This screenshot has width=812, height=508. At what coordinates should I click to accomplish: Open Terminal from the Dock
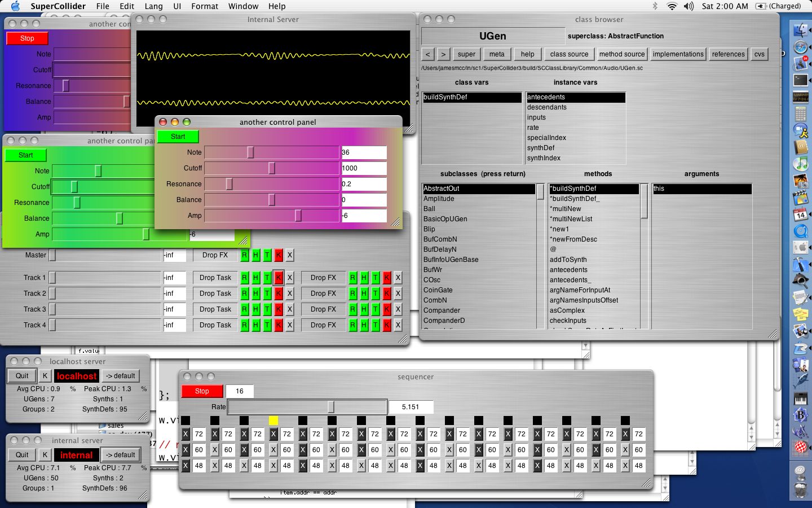(x=801, y=80)
